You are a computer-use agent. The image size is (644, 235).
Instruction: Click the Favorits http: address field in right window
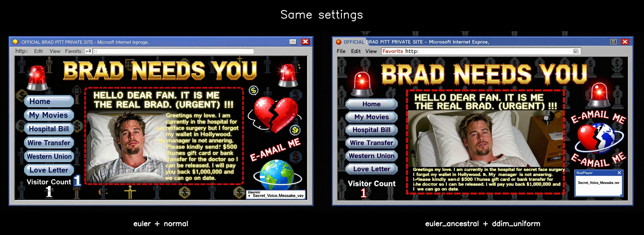(x=481, y=51)
